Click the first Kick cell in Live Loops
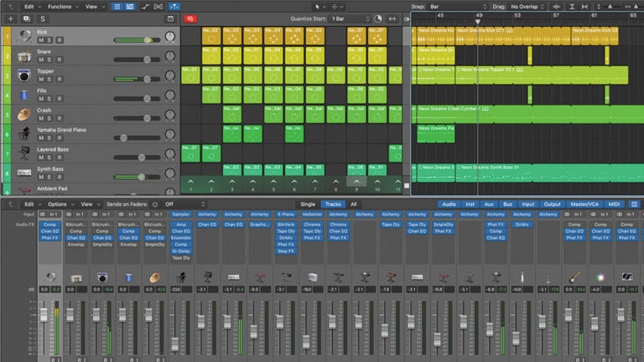Screen dimensions: 644x362 [x=211, y=36]
